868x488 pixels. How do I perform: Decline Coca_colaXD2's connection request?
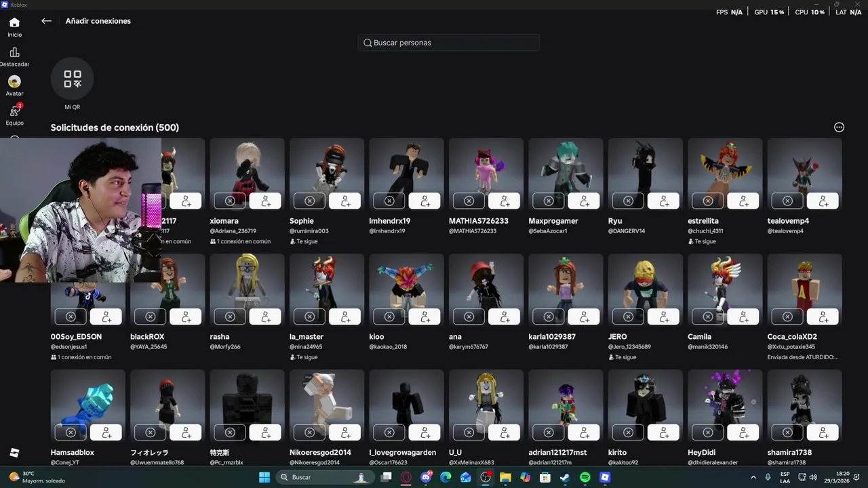[788, 317]
